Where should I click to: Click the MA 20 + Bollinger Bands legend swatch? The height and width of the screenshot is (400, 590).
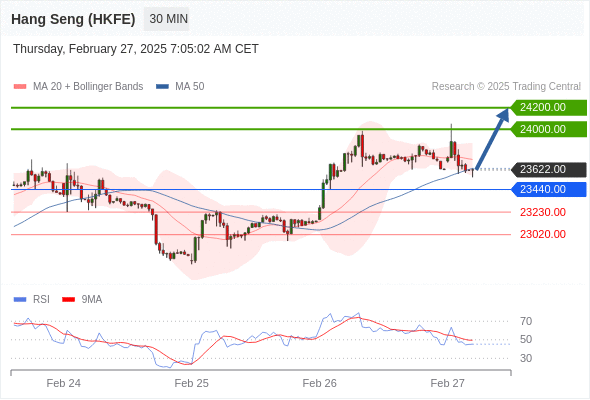[x=20, y=87]
